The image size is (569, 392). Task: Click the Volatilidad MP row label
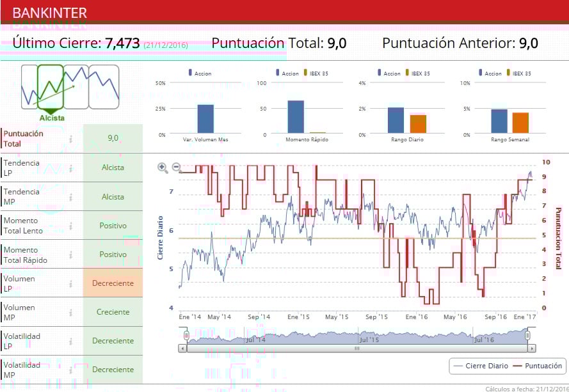point(22,370)
